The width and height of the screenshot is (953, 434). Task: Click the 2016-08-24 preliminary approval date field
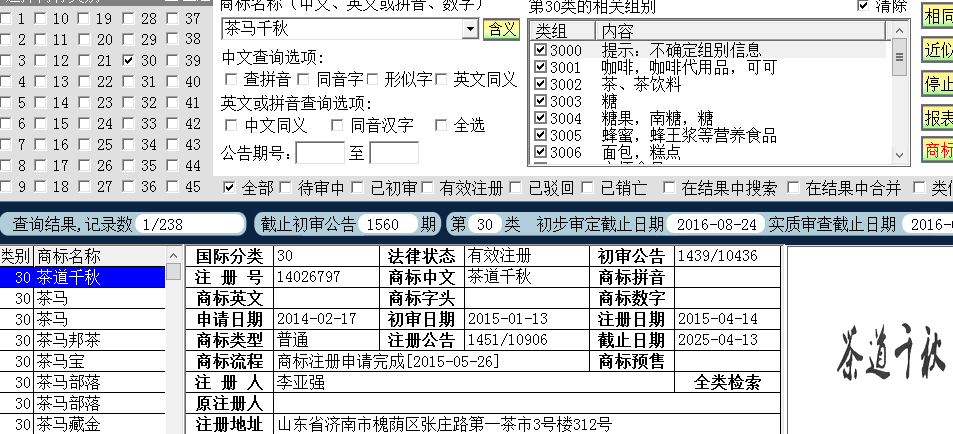pos(716,224)
